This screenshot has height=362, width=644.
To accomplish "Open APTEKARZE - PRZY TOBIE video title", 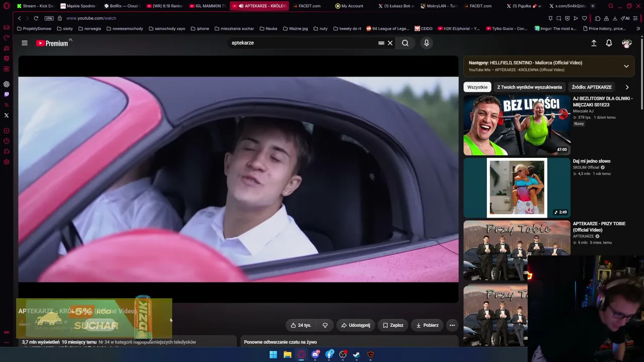I will (x=599, y=227).
